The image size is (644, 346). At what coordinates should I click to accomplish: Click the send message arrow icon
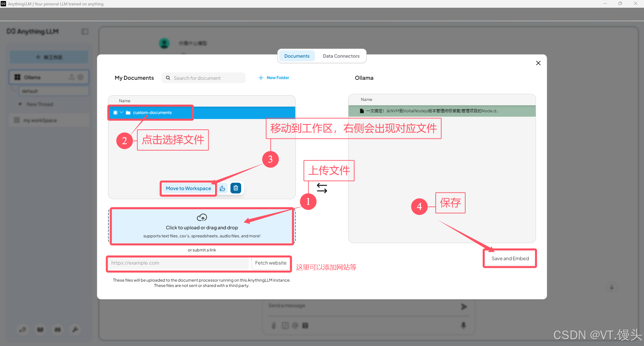tap(464, 306)
